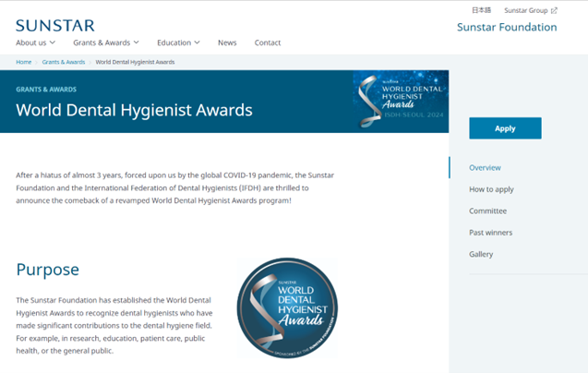
Task: Go to Home breadcrumb
Action: [x=24, y=62]
